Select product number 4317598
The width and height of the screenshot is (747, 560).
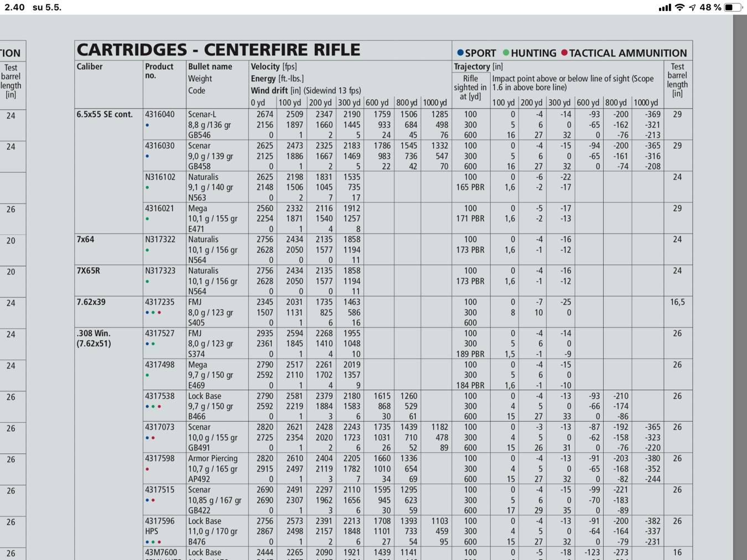(x=159, y=459)
